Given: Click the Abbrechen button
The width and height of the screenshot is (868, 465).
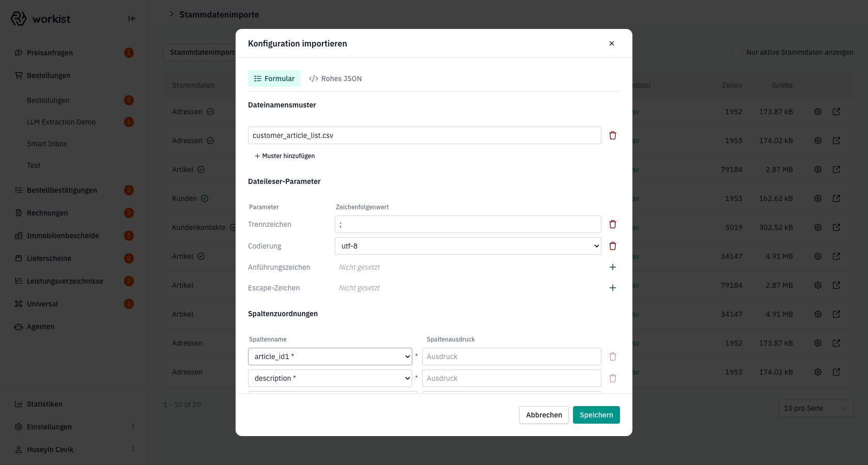Looking at the screenshot, I should click(544, 415).
